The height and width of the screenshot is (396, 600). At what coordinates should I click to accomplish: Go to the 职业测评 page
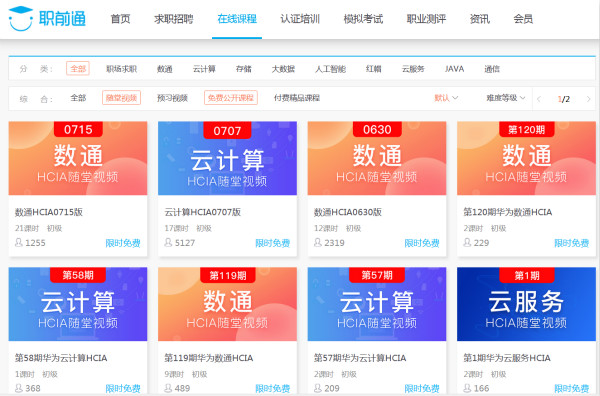point(426,19)
